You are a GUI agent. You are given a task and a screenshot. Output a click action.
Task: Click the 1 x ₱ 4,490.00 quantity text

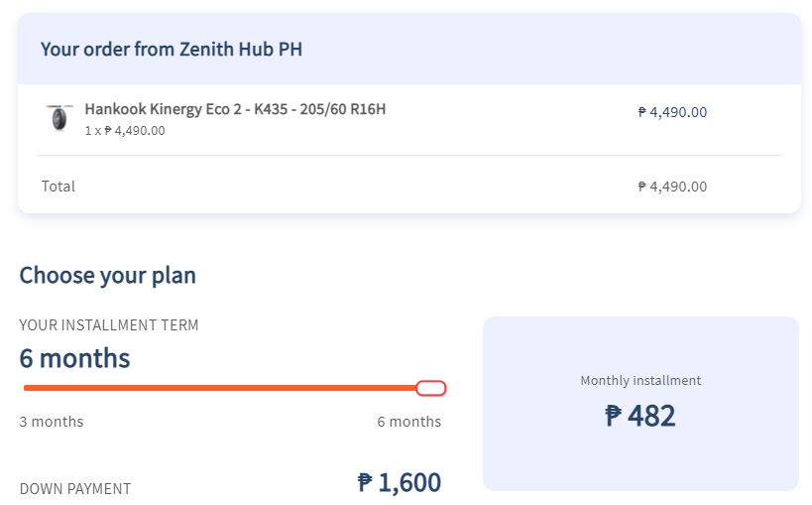125,130
